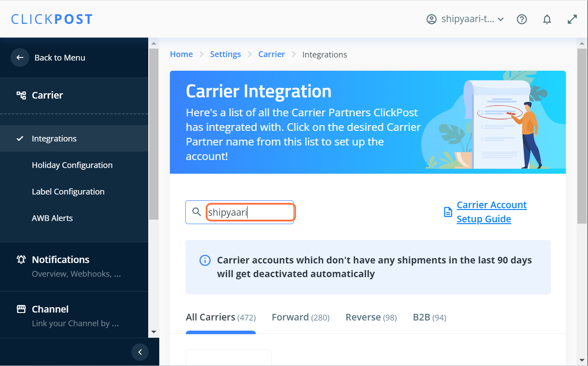The image size is (588, 366).
Task: Click the 90 days deactivation notice text
Action: [374, 267]
